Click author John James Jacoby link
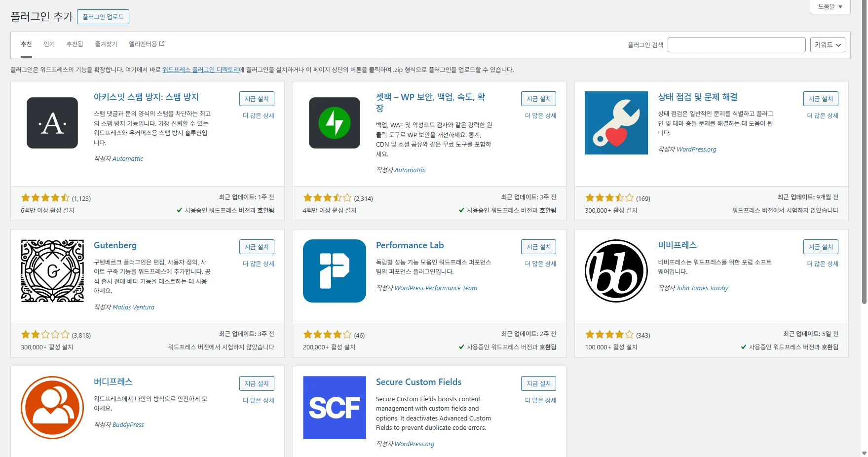 click(702, 288)
